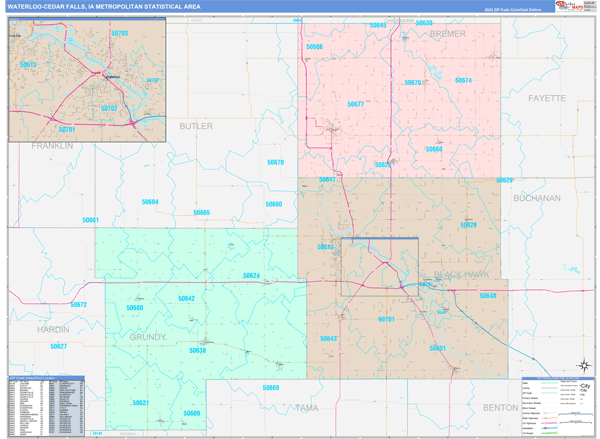Click the Interstates line sample in the legend
Viewport: 600px width, 439px height.
[x=549, y=428]
